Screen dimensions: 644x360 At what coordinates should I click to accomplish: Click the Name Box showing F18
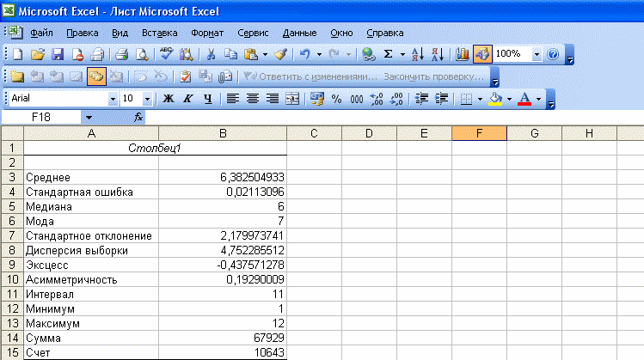(41, 118)
